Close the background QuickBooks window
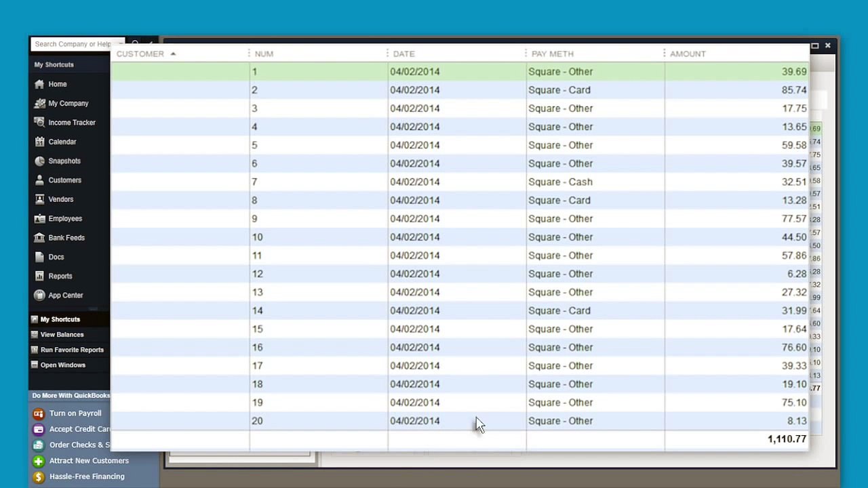The height and width of the screenshot is (488, 868). [x=828, y=45]
